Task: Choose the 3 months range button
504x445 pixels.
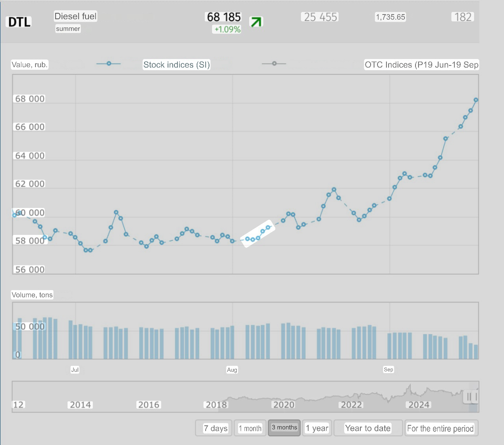Action: click(284, 427)
